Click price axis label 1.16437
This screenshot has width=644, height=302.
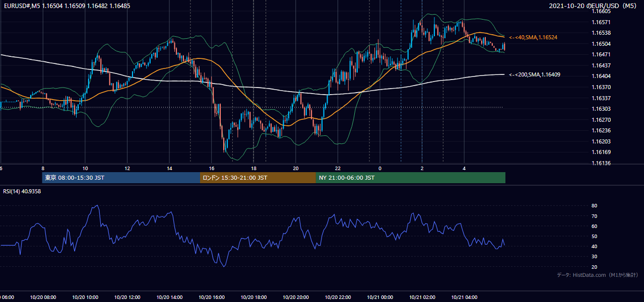pos(601,65)
